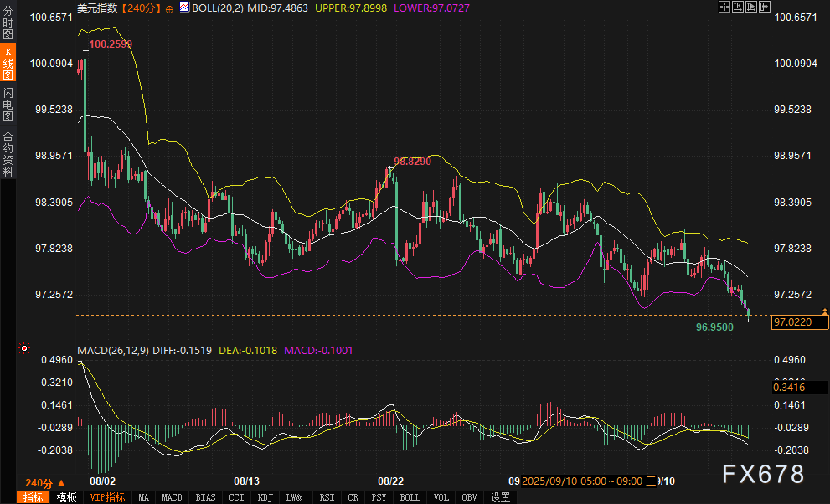Screen dimensions: 830x504
Task: Click the scroll-chart-left icon in top toolbar
Action: [737, 7]
